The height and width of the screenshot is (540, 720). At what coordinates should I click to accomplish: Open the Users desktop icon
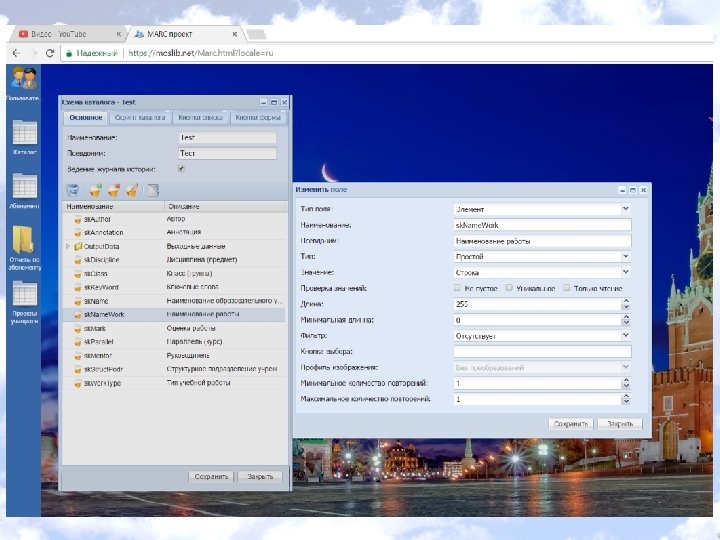(22, 78)
